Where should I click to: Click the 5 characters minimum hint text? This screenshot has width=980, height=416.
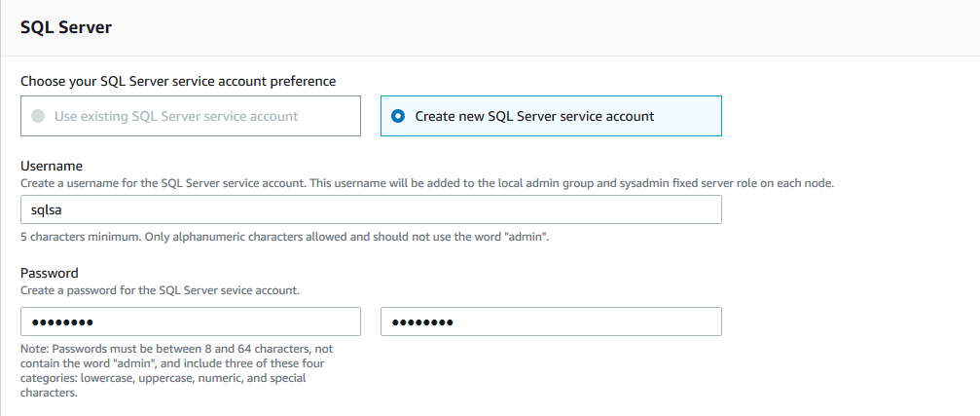tap(284, 237)
